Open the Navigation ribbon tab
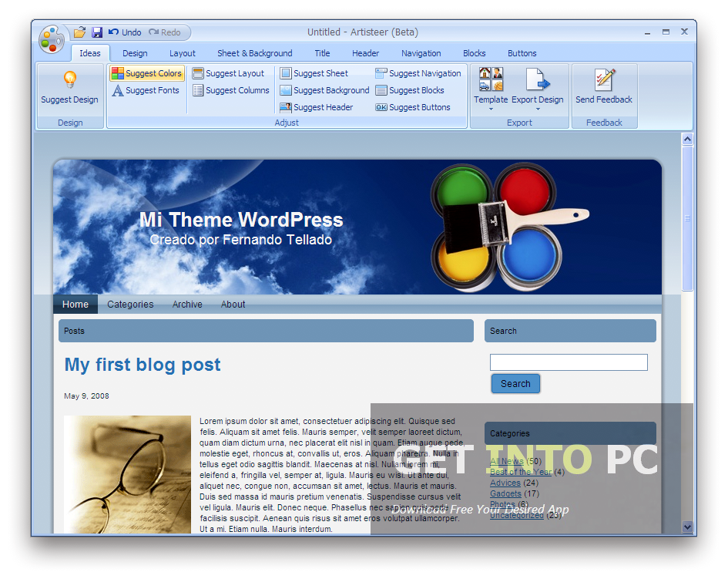The height and width of the screenshot is (579, 728). (421, 53)
